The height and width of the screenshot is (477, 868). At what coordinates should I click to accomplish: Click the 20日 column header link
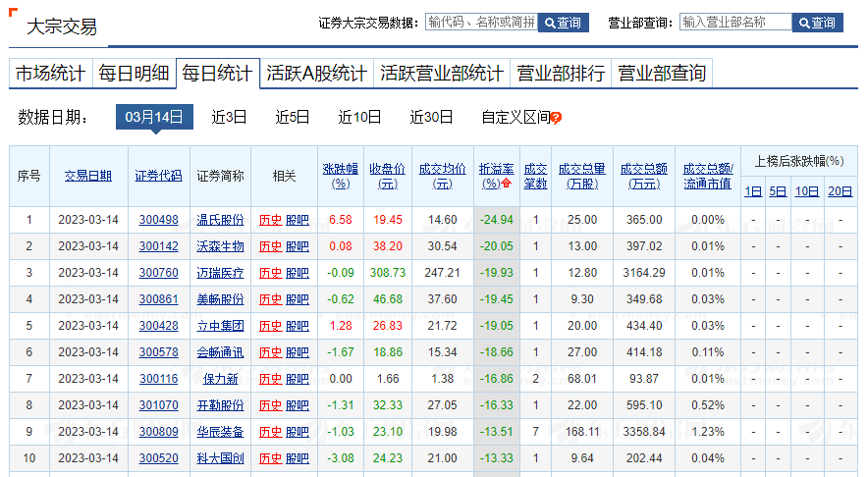coord(840,191)
